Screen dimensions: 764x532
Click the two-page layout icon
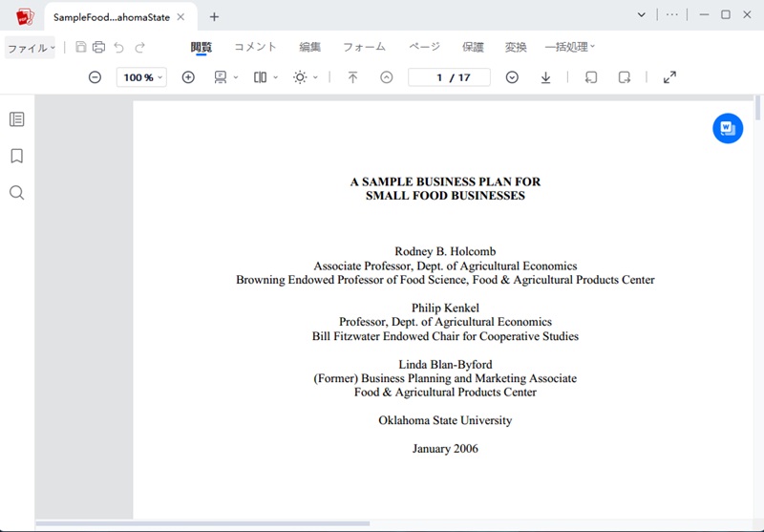260,77
